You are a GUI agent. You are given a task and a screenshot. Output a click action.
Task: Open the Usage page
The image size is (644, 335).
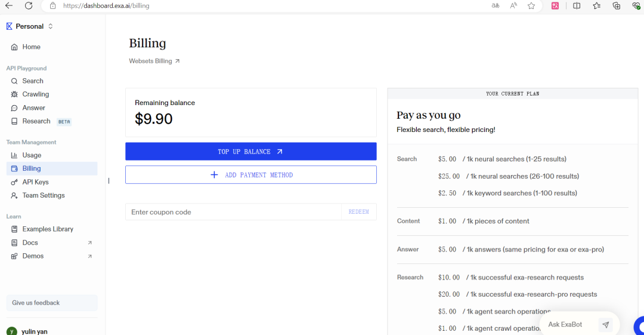coord(52,155)
